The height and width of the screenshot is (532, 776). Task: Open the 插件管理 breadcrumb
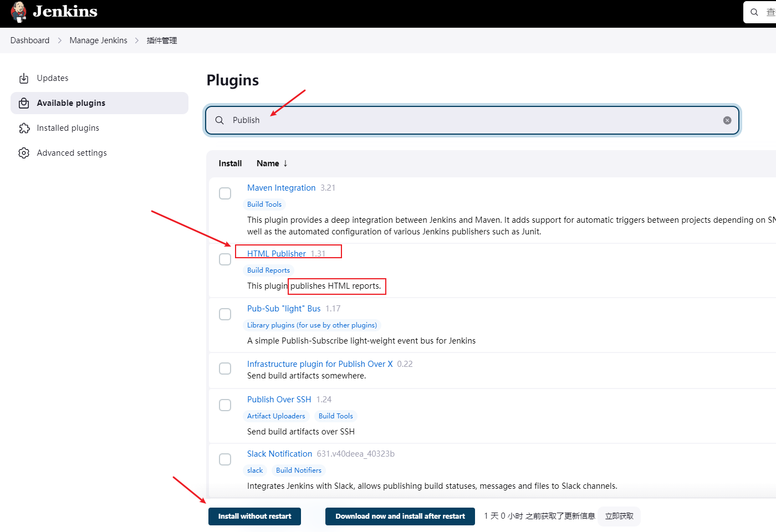point(162,40)
